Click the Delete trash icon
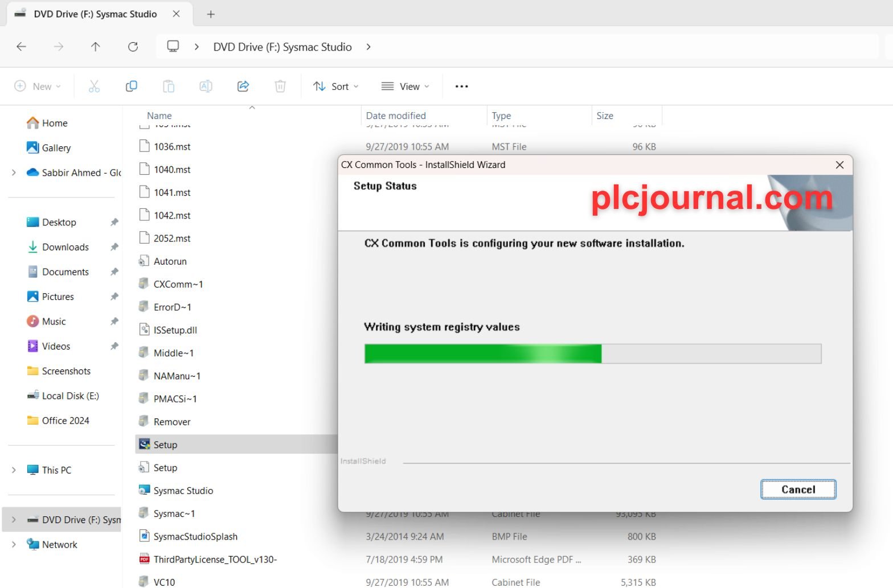Viewport: 893px width, 588px height. [280, 87]
